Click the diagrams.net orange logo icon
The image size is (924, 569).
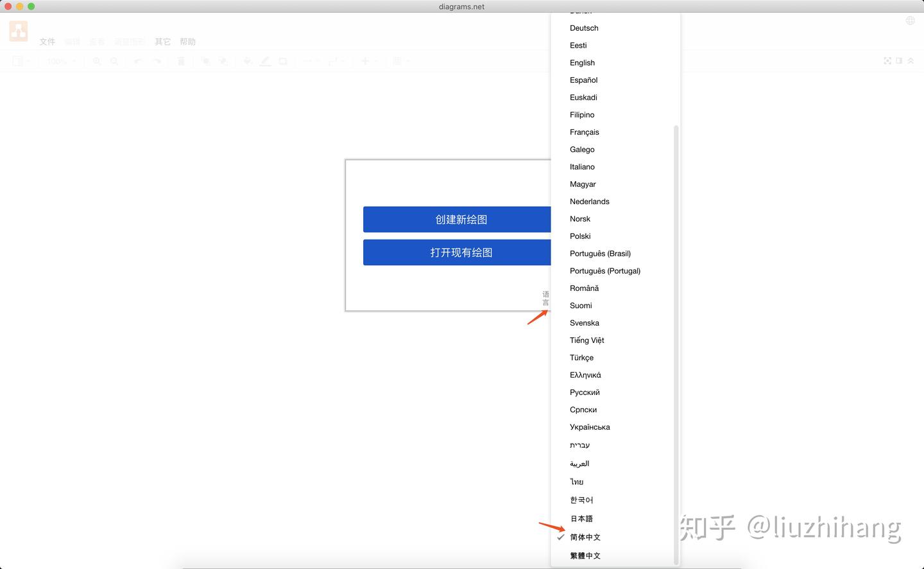(19, 31)
